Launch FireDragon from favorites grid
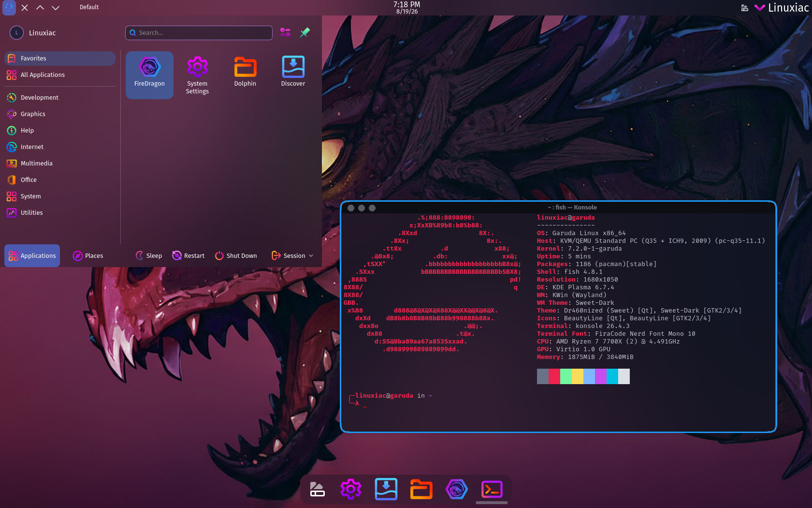Screen dimensions: 812x508 (x=149, y=75)
